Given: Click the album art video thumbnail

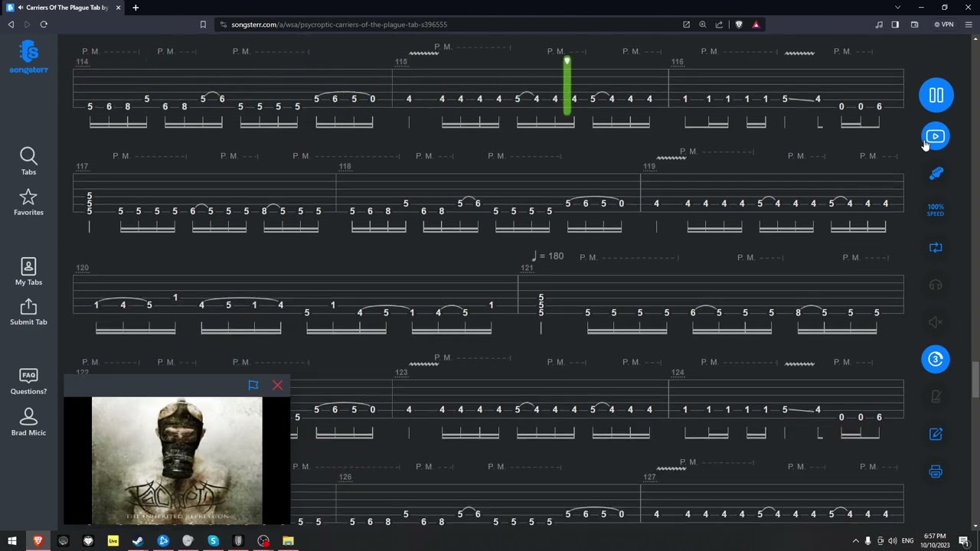Looking at the screenshot, I should click(x=177, y=460).
